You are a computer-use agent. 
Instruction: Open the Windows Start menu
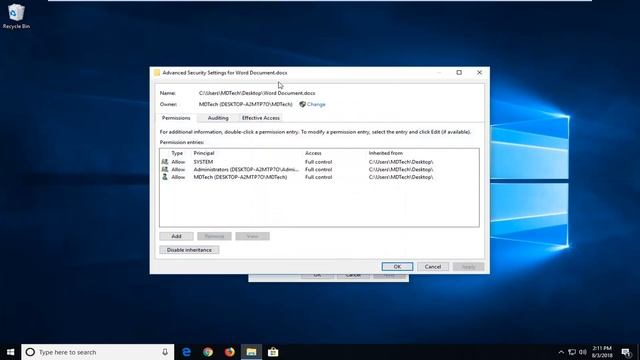11,352
